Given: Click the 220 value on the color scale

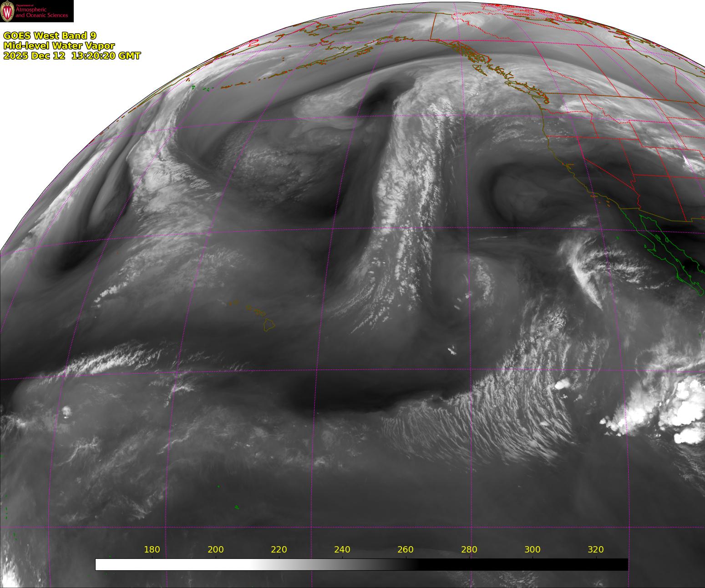Looking at the screenshot, I should click(x=279, y=549).
